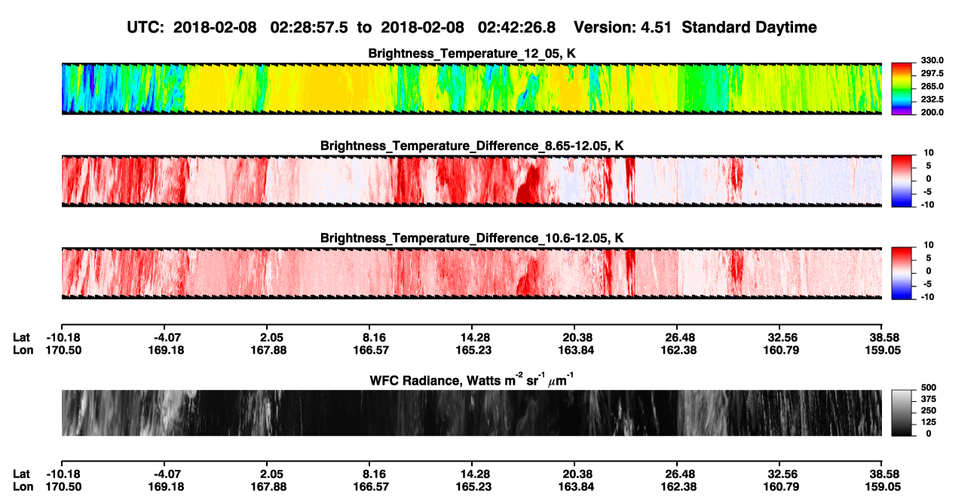Click the 200.0 tick label on the rainbow colorbar
980x503 pixels.
(x=932, y=112)
